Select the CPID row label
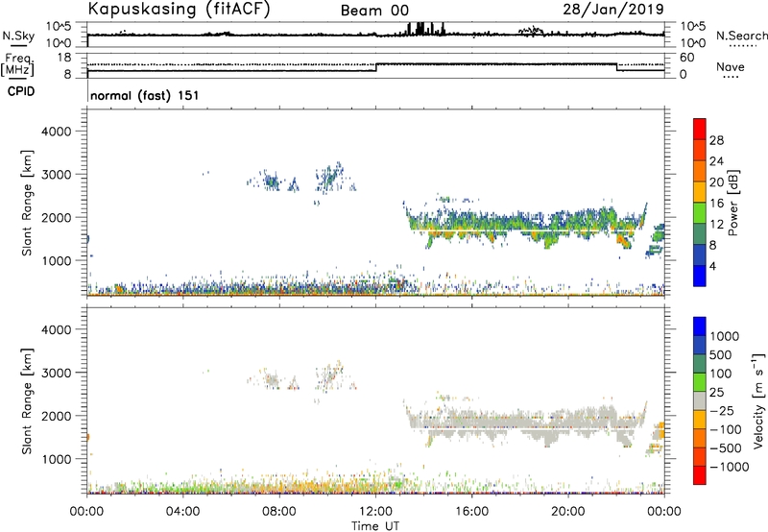 (21, 91)
